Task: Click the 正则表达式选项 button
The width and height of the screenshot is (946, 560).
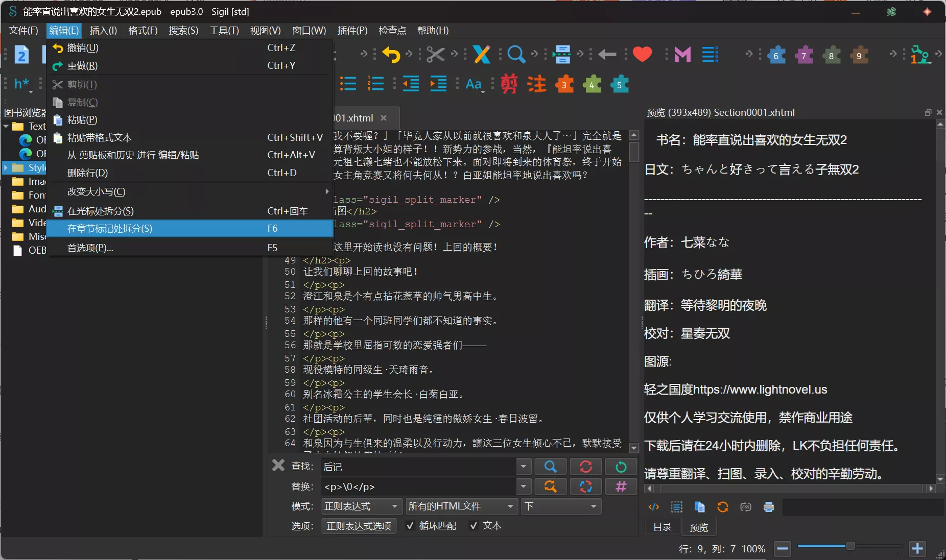Action: (x=359, y=526)
